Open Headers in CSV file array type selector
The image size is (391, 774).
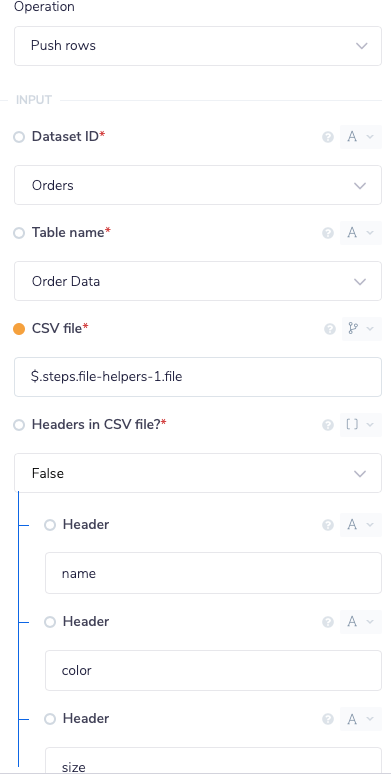pyautogui.click(x=360, y=425)
